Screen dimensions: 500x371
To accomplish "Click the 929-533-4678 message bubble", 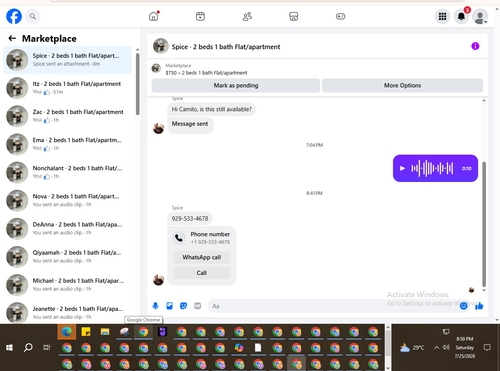I will click(x=190, y=219).
